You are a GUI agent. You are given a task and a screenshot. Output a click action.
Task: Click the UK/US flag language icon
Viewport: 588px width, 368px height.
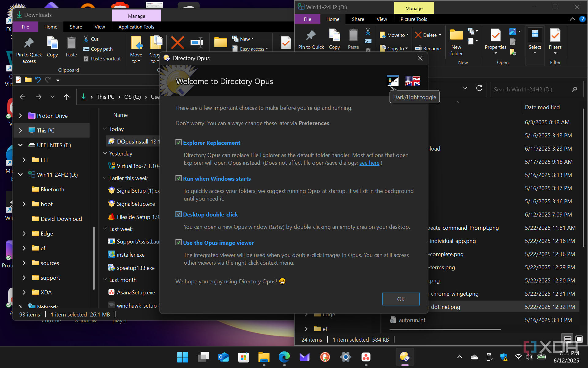413,81
